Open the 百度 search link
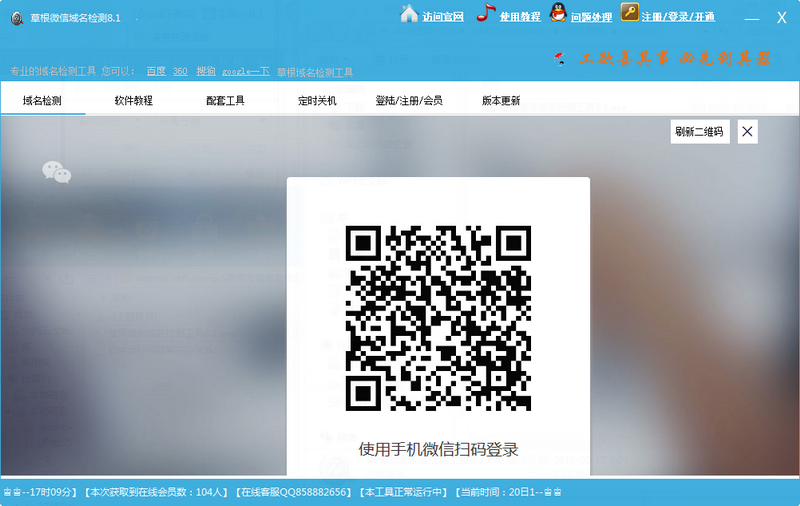 (156, 71)
